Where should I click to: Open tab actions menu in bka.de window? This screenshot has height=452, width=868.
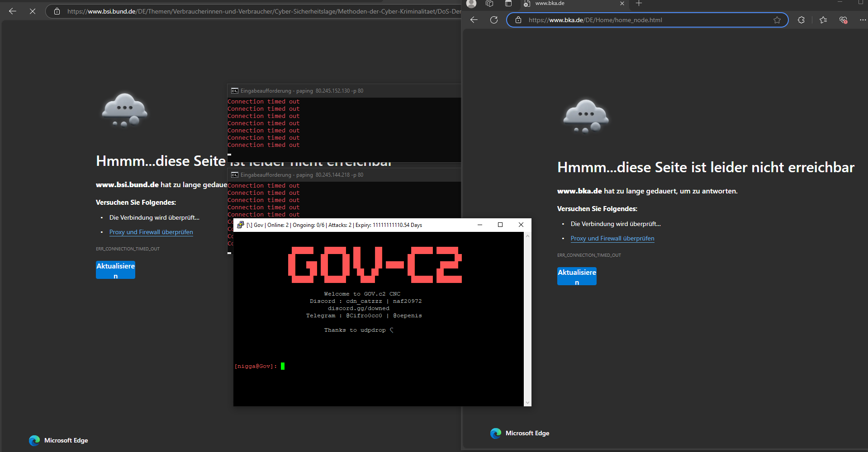(x=508, y=4)
